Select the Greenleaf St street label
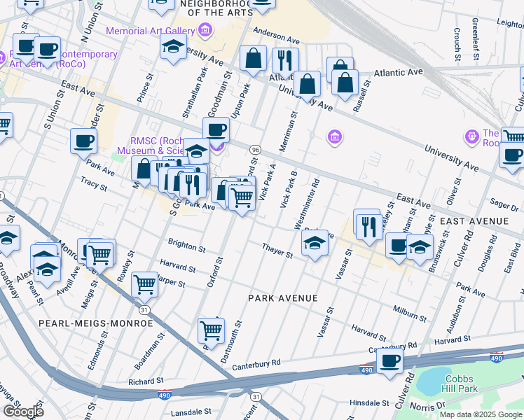The height and width of the screenshot is (420, 524). 476,39
